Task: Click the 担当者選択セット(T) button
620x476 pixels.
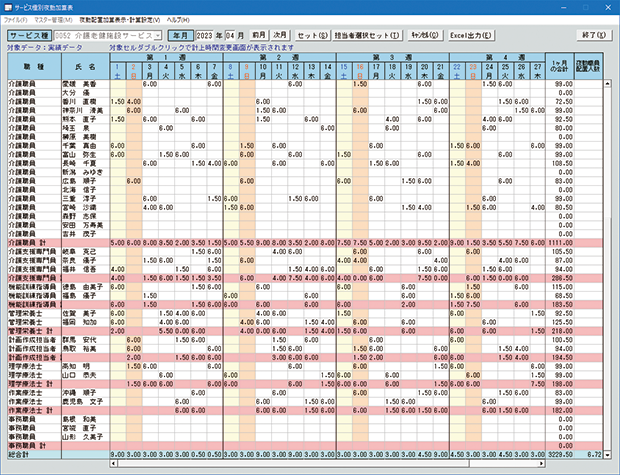Action: click(x=367, y=36)
